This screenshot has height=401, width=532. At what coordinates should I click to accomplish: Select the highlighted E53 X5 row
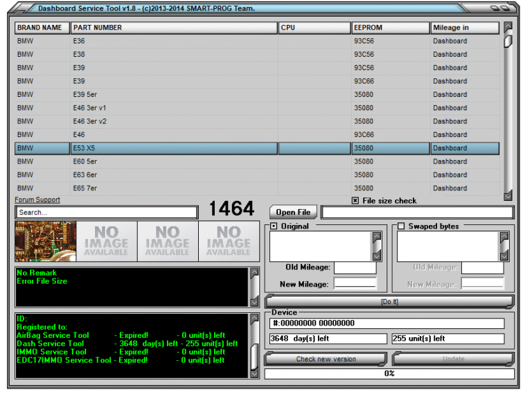257,148
